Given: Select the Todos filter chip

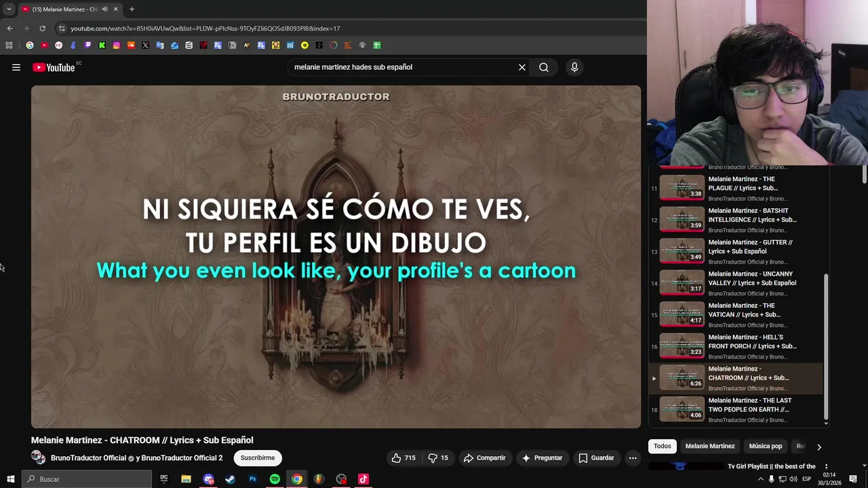Looking at the screenshot, I should click(x=663, y=446).
